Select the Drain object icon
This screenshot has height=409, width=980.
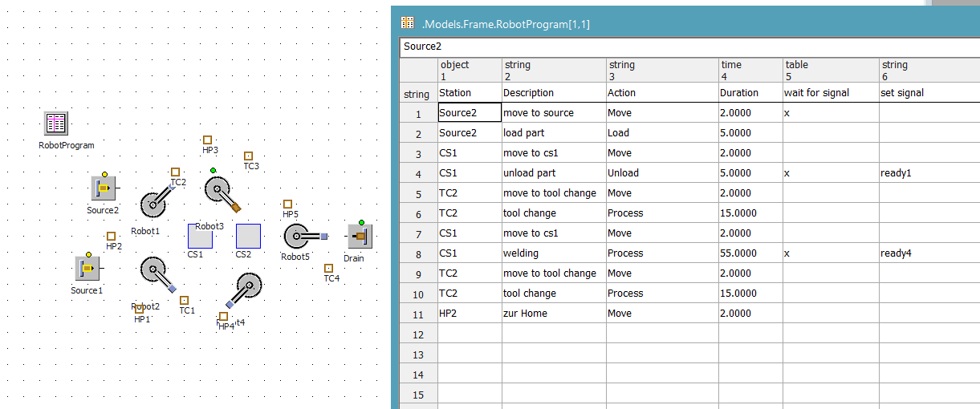359,237
